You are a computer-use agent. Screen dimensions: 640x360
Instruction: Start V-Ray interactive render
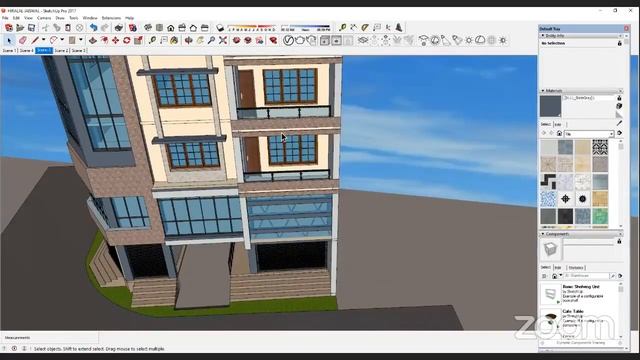click(311, 40)
